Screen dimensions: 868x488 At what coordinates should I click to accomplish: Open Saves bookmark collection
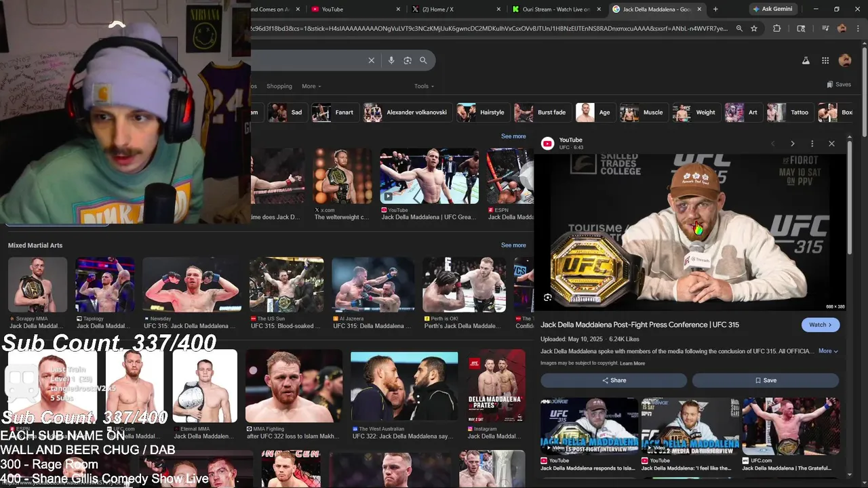[x=839, y=85]
